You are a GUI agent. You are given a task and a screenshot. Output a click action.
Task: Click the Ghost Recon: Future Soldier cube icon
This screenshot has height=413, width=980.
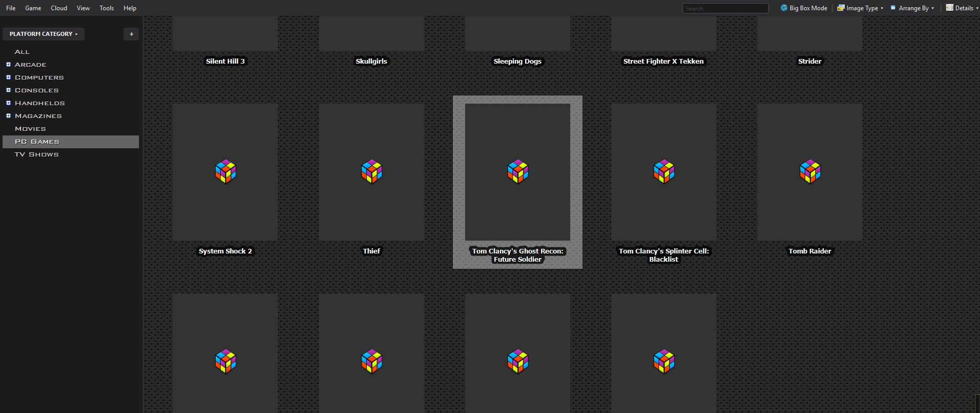[518, 172]
